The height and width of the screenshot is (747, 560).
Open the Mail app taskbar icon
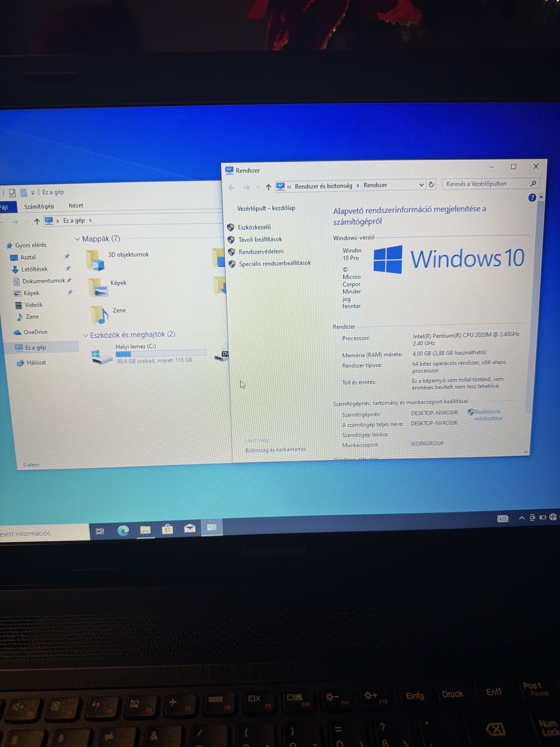point(190,529)
